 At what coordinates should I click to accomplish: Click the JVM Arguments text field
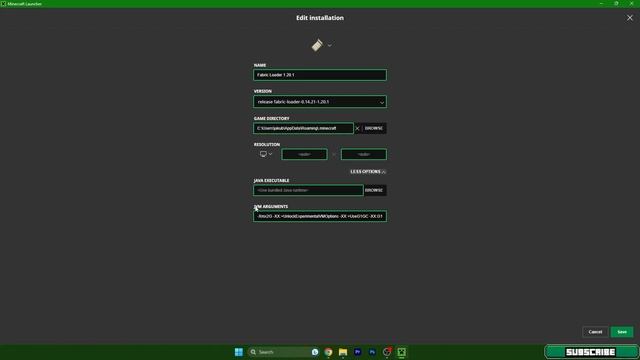click(x=320, y=216)
